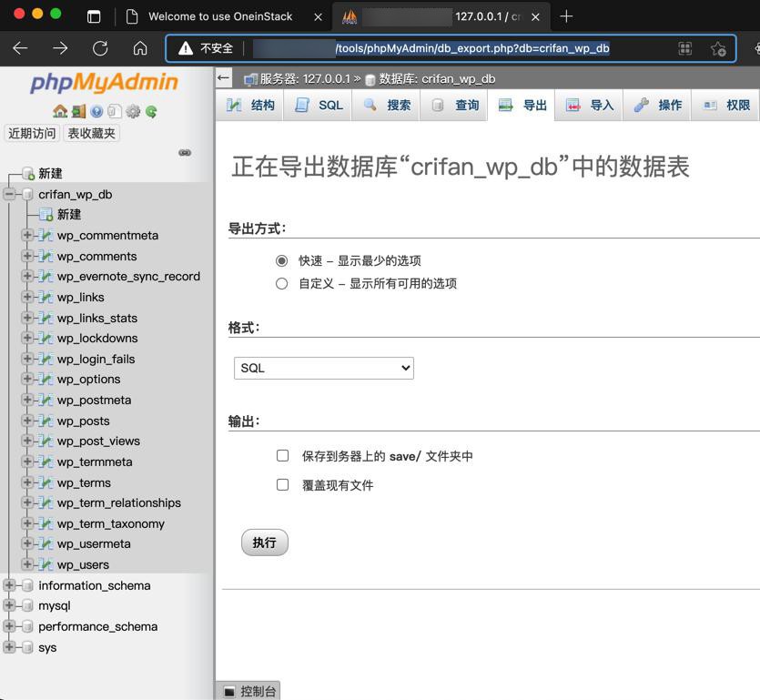
Task: Click the chain link icon in sidebar
Action: [x=185, y=153]
